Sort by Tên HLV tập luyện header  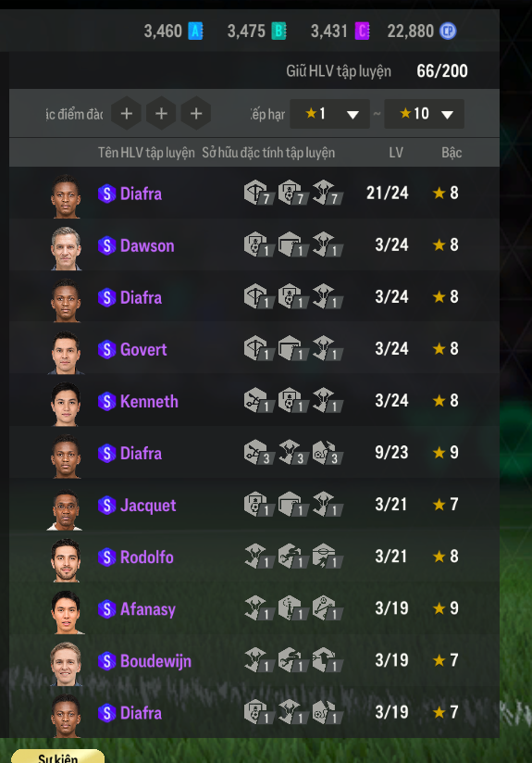coord(146,153)
